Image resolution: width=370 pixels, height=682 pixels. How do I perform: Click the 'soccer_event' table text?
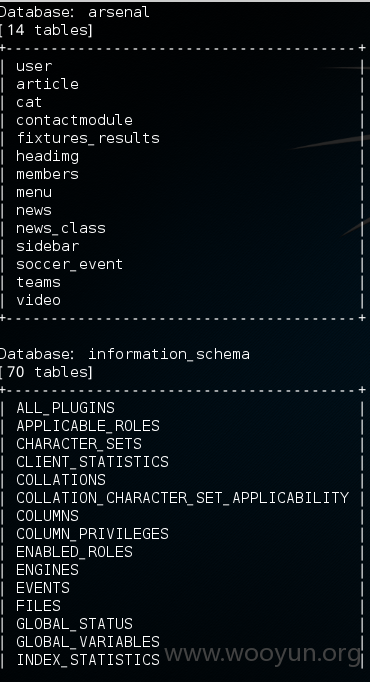pos(70,264)
